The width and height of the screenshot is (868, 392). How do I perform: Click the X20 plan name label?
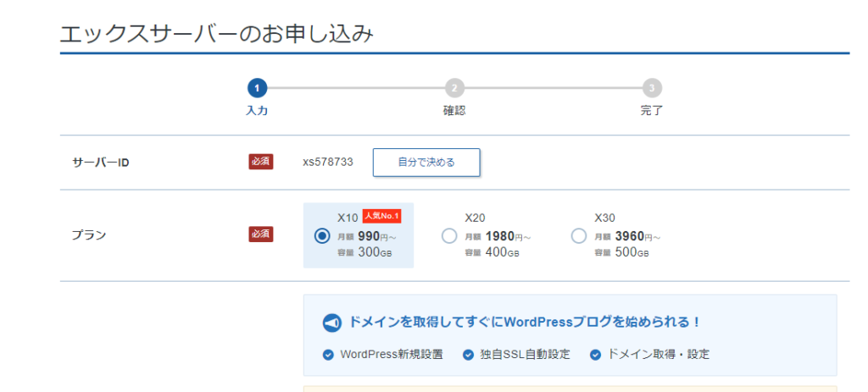tap(475, 218)
